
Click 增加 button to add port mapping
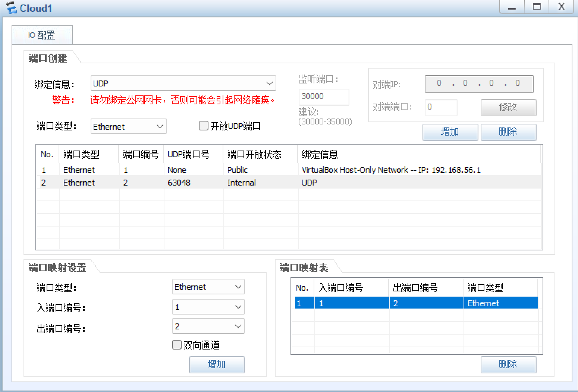click(x=217, y=364)
